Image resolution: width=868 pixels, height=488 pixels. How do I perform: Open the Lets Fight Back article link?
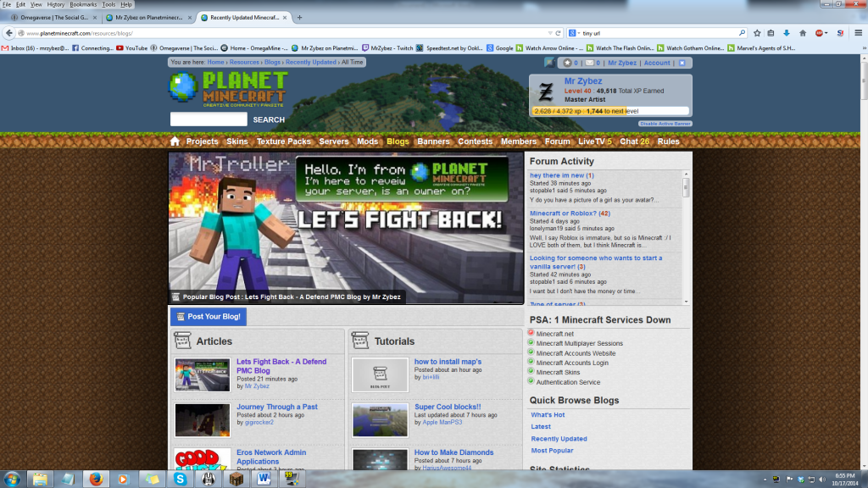[281, 366]
